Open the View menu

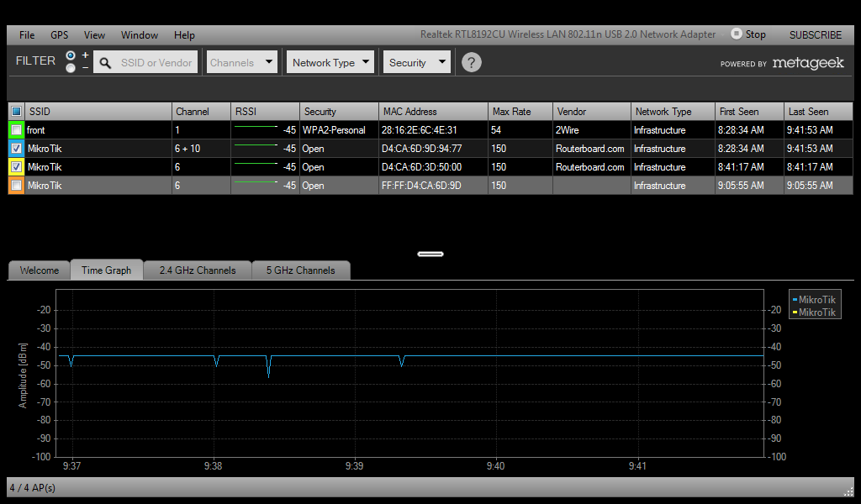(94, 34)
